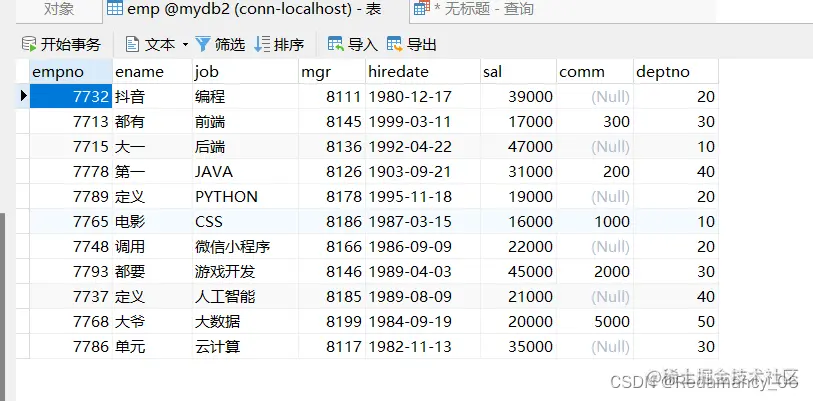Select sal cell 45000

(x=519, y=271)
